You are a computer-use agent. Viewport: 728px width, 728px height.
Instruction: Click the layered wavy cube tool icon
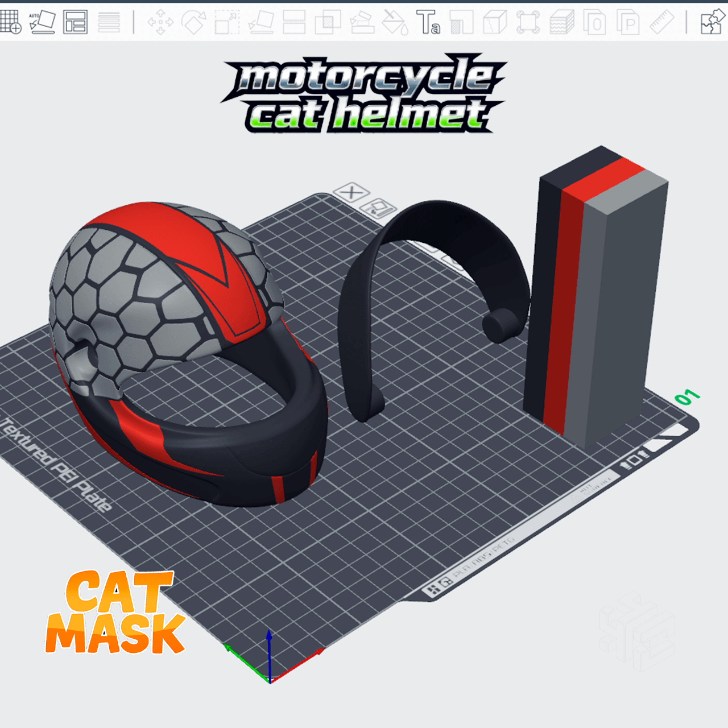562,23
